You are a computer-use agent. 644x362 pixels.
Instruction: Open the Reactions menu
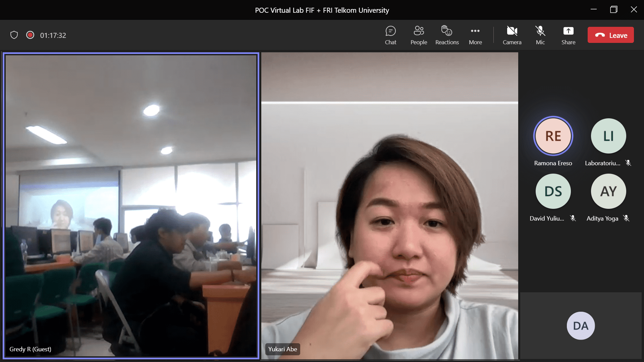point(447,35)
